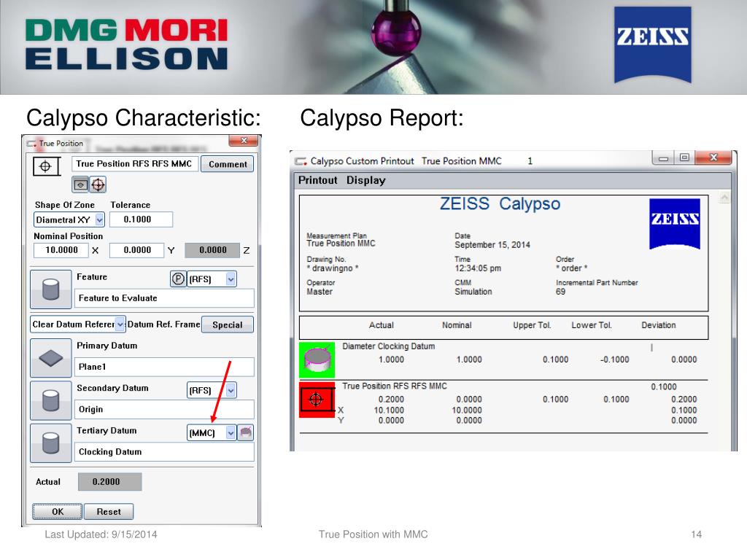Open the Display menu
This screenshot has height=560, width=747.
pos(366,180)
